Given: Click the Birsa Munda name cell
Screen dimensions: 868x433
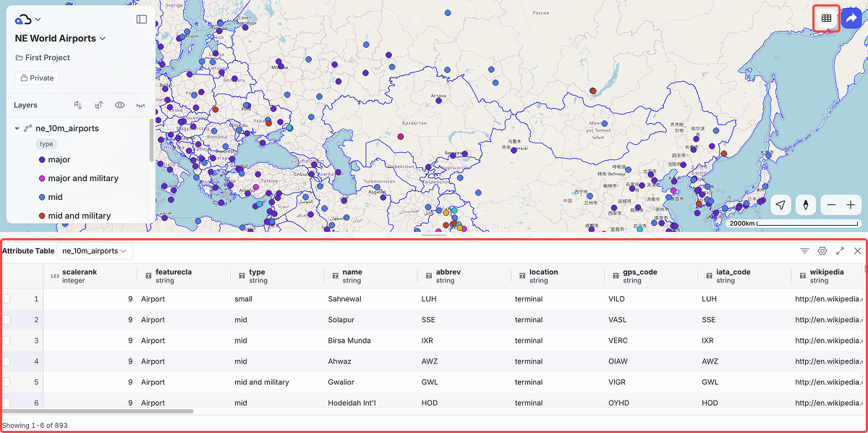Looking at the screenshot, I should pyautogui.click(x=370, y=340).
